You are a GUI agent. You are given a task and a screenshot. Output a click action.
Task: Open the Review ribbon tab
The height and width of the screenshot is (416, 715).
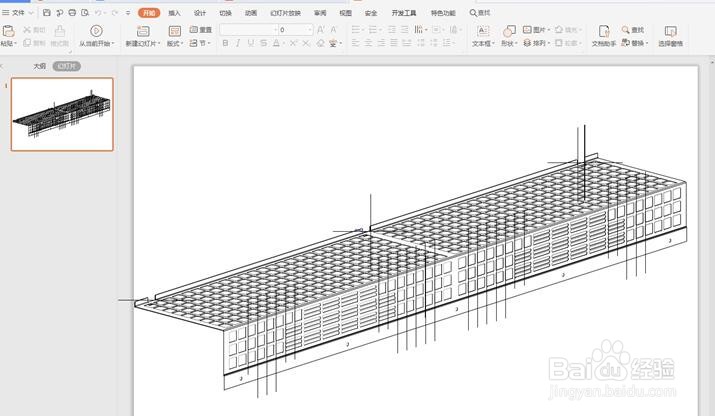[x=320, y=13]
